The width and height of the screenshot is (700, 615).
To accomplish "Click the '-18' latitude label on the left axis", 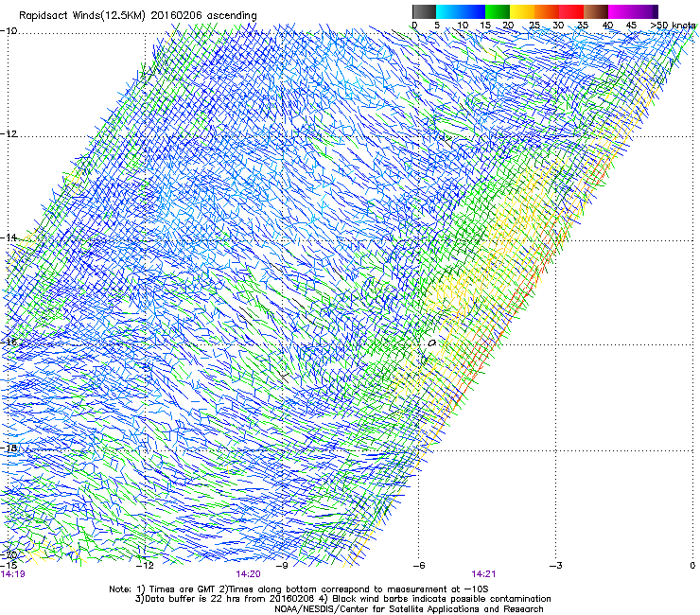I will tap(9, 448).
